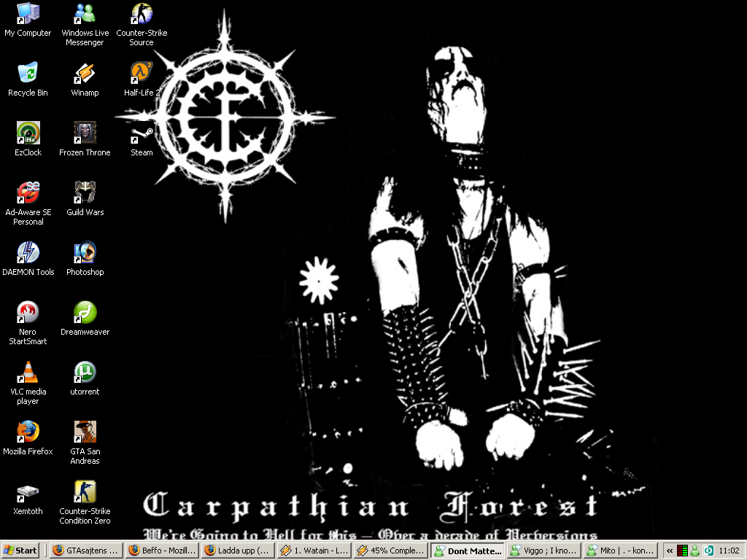The width and height of the screenshot is (747, 560).
Task: Open Mito conversation taskbar button
Action: point(619,551)
